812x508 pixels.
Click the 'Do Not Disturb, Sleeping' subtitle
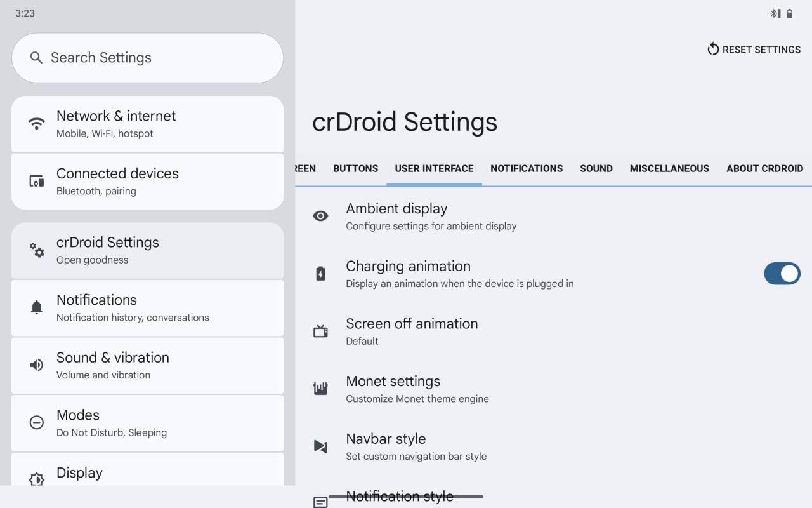click(112, 433)
